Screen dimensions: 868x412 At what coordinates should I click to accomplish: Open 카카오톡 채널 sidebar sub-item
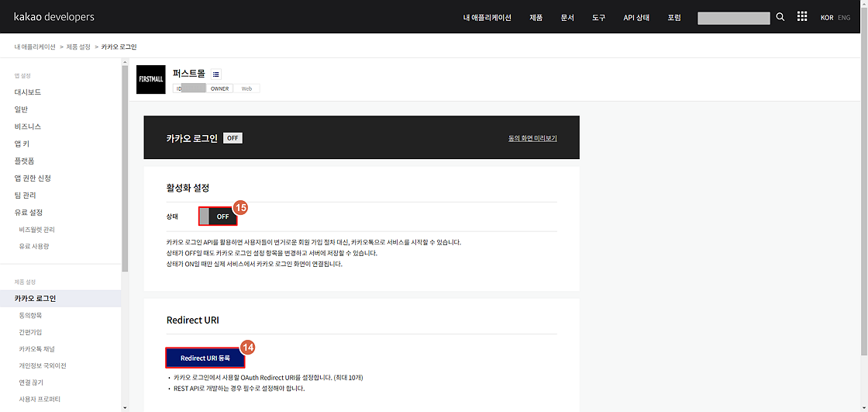[x=36, y=349]
